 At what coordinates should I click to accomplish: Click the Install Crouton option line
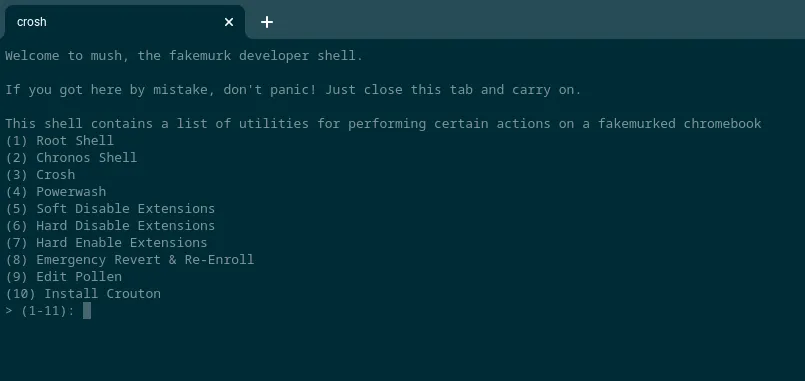83,293
